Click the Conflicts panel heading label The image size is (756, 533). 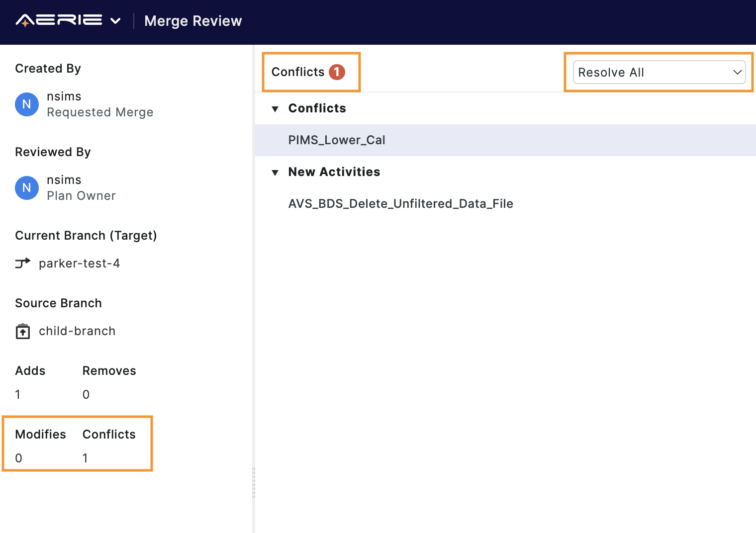tap(297, 72)
